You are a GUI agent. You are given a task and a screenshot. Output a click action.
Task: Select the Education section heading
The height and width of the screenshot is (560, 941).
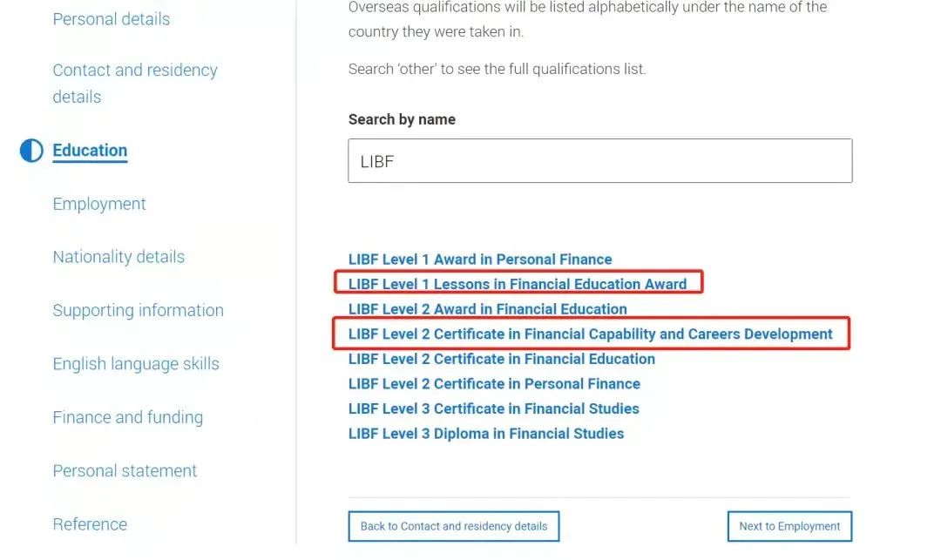(x=89, y=150)
